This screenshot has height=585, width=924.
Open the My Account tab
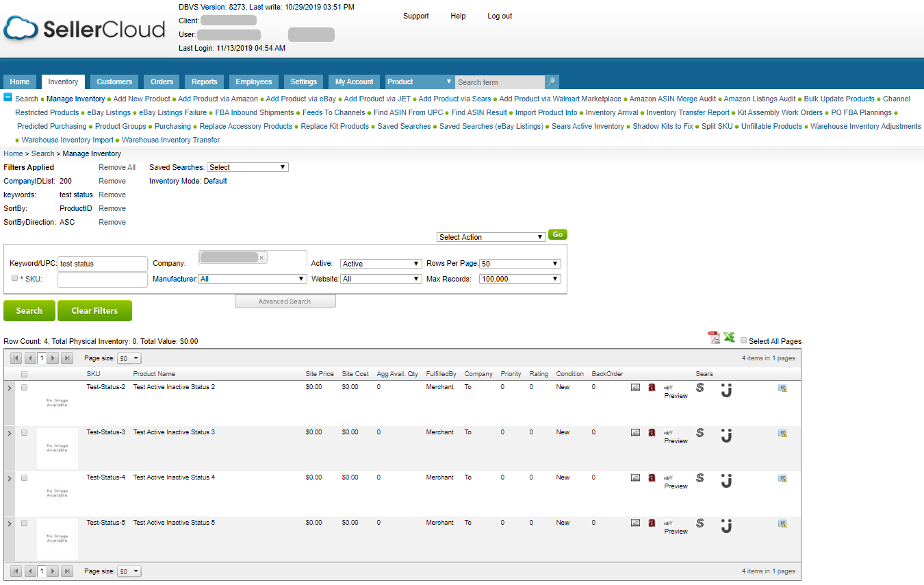click(x=355, y=82)
